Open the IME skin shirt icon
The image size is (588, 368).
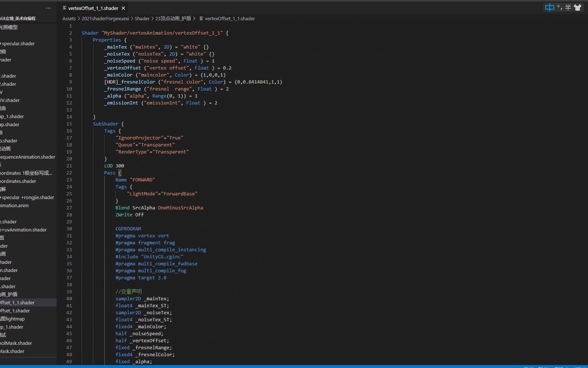tap(577, 7)
